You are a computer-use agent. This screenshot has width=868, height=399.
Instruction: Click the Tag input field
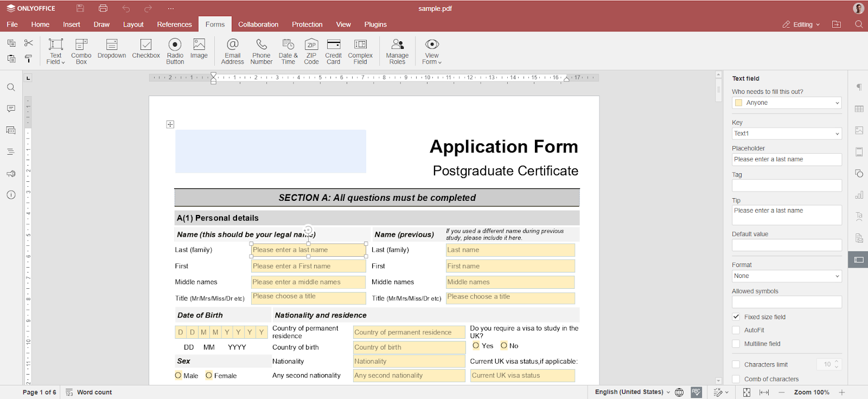tap(786, 186)
